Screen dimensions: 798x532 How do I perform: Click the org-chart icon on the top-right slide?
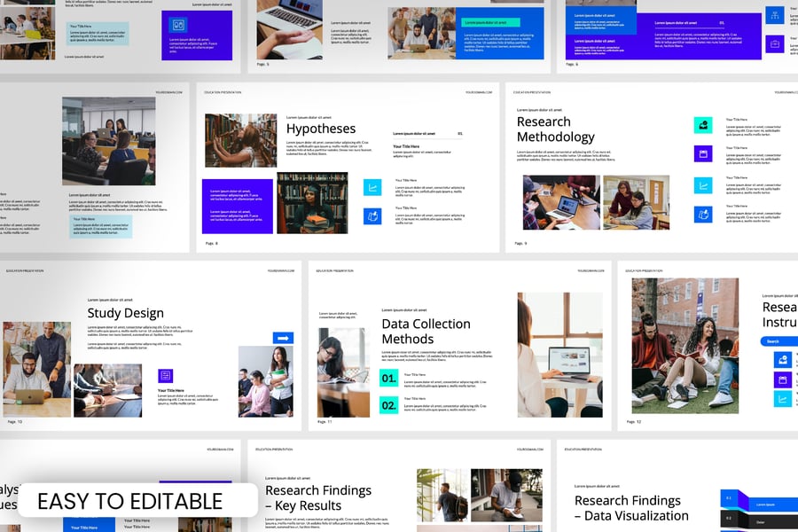click(x=774, y=15)
